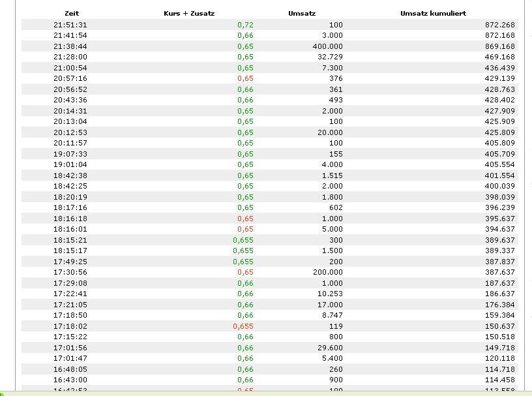Select the time 19:01:04
Viewport: 532px width, 396px height.
coord(70,164)
